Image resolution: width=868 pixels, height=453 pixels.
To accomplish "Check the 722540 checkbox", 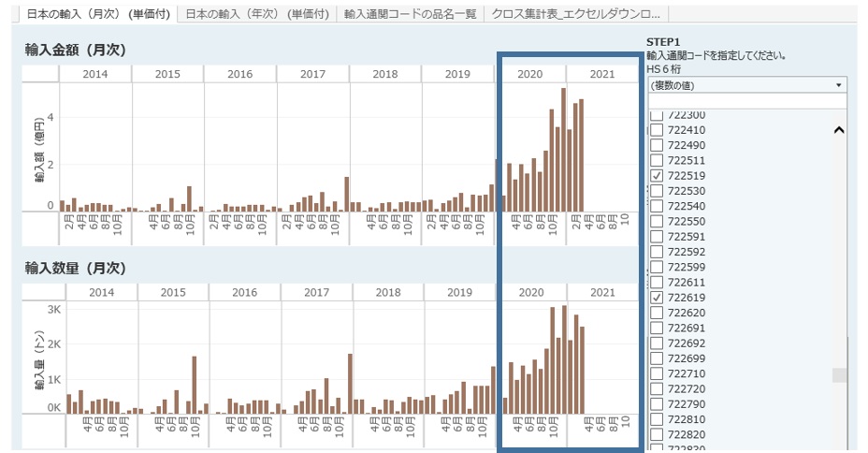I will (x=657, y=206).
